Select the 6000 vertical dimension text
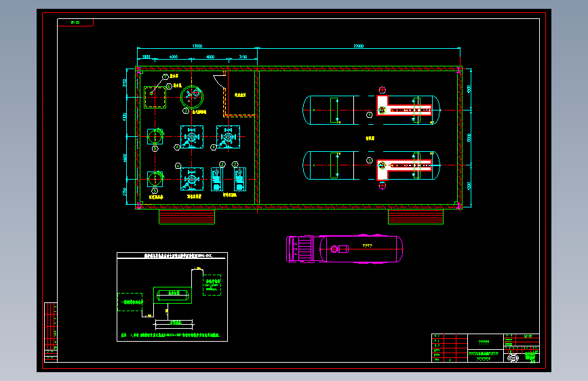 point(469,138)
